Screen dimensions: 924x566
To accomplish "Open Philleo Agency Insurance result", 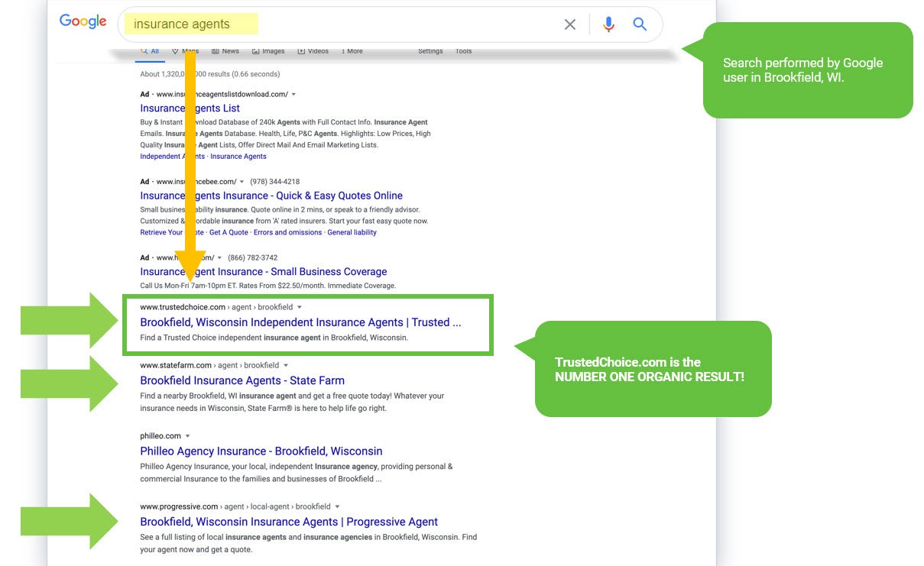I will click(261, 451).
